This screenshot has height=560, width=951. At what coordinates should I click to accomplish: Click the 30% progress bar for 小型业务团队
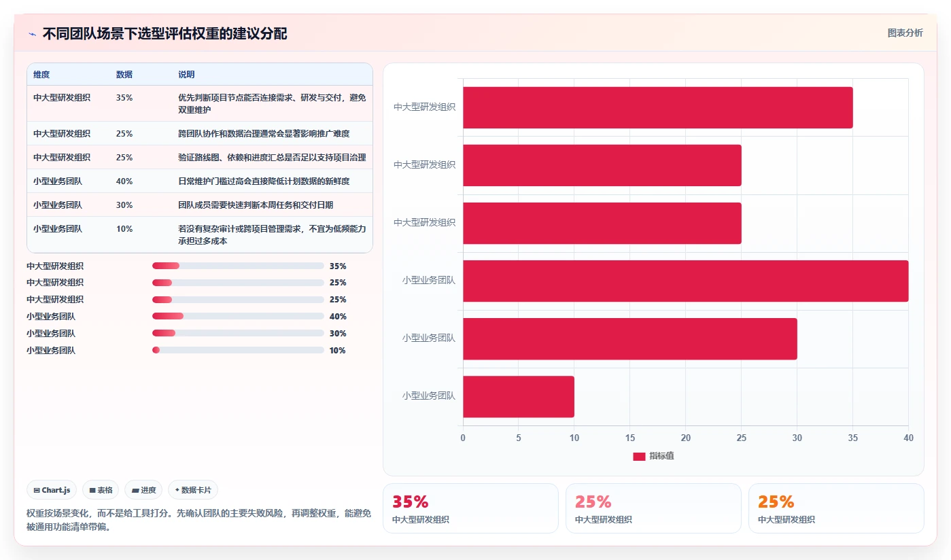pyautogui.click(x=238, y=333)
